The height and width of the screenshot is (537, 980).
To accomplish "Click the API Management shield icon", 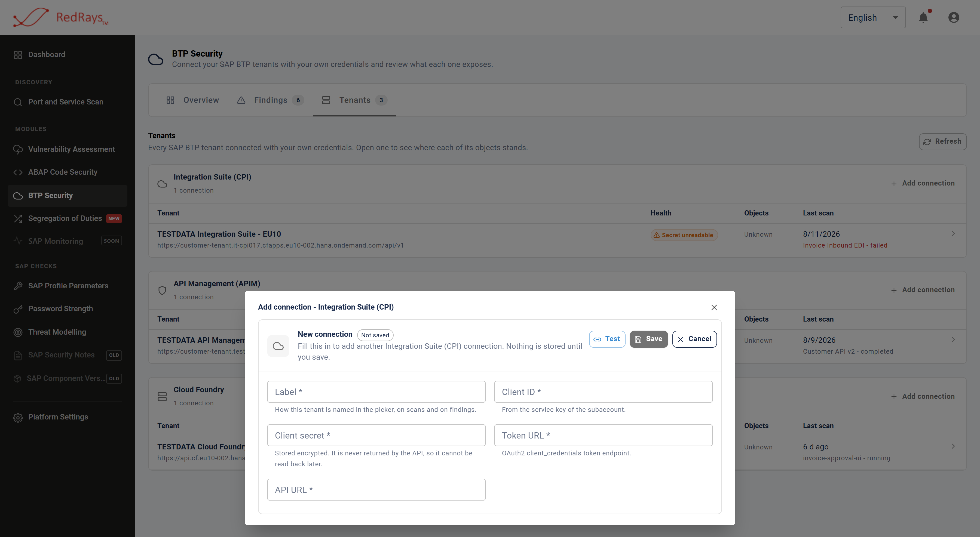I will click(162, 291).
